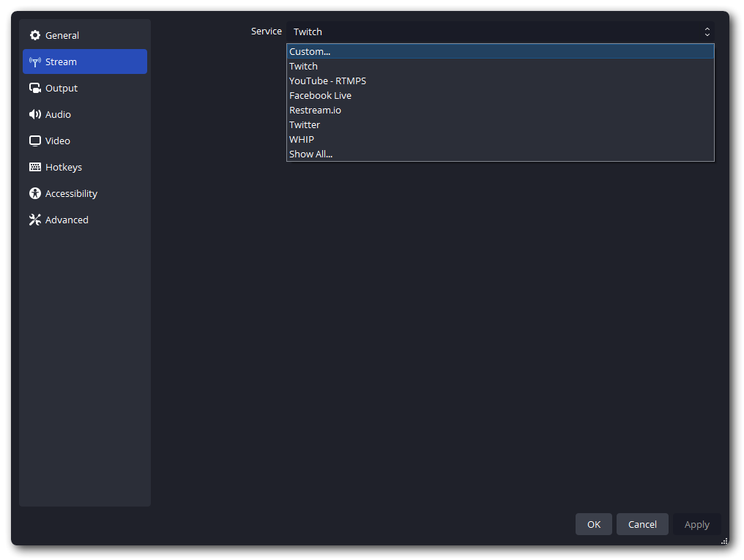Click the window resize grip
The image size is (744, 560).
click(724, 540)
